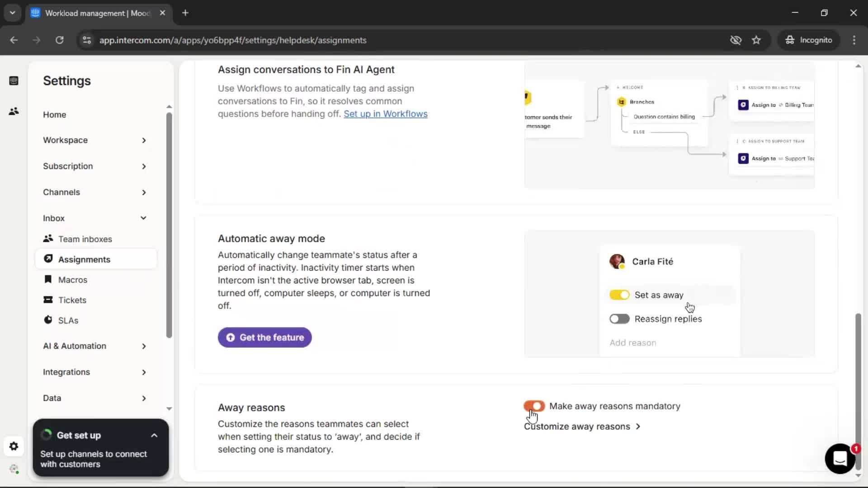Click the sidebar scroll down arrow
Screen dimensions: 868x488
[x=169, y=408]
